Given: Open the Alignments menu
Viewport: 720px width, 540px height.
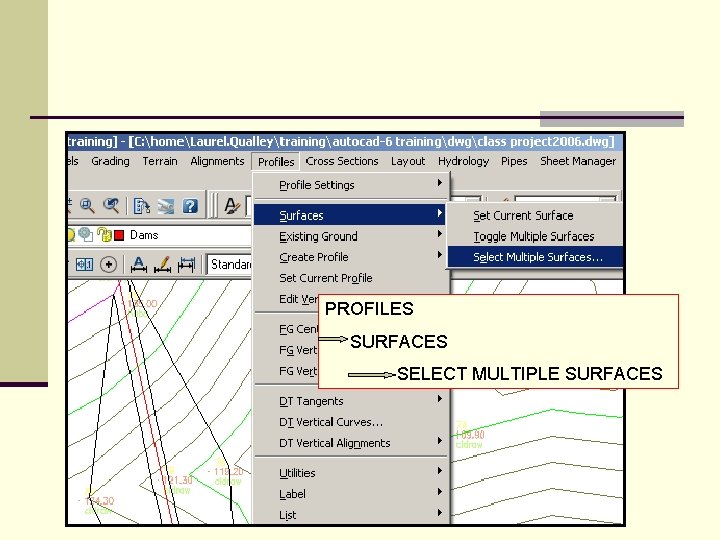Looking at the screenshot, I should 217,161.
